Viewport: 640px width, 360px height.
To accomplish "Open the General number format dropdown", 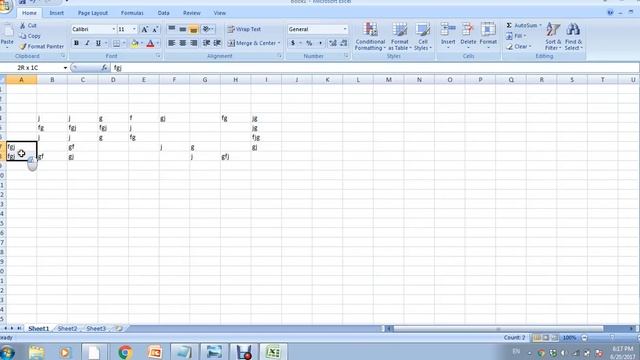I will (x=345, y=29).
